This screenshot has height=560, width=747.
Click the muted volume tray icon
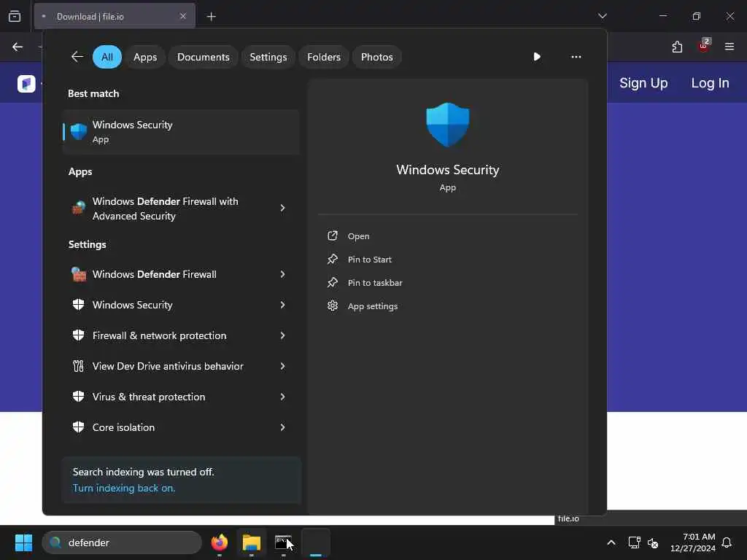point(653,542)
